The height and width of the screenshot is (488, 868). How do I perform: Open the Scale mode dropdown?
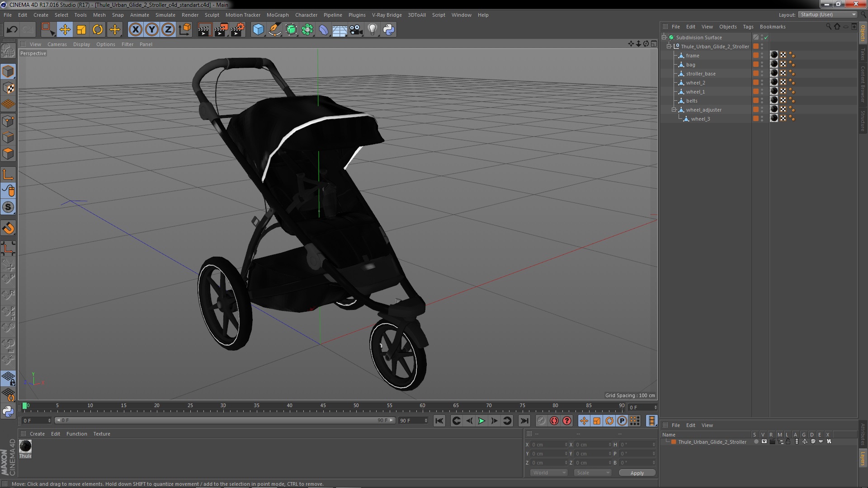[593, 473]
